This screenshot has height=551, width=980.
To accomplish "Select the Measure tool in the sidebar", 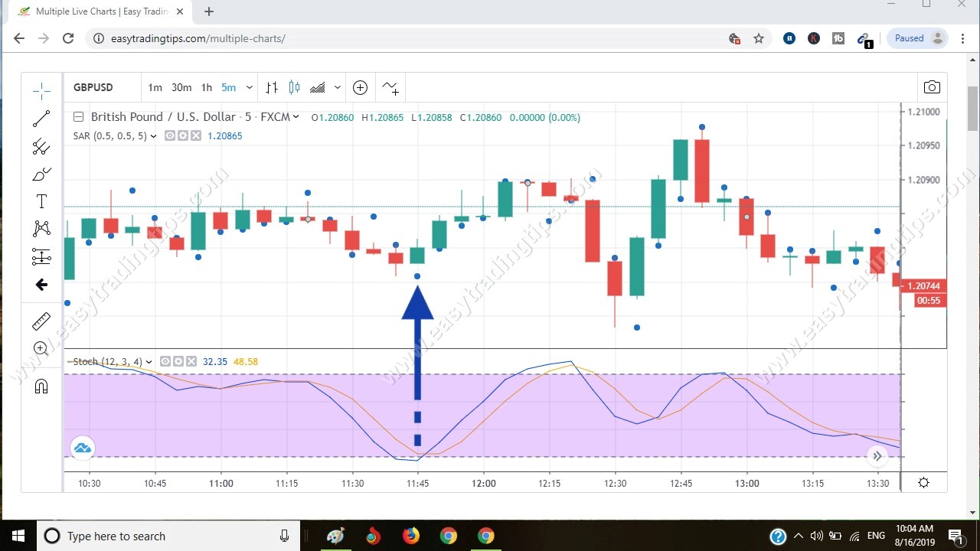I will click(x=41, y=321).
